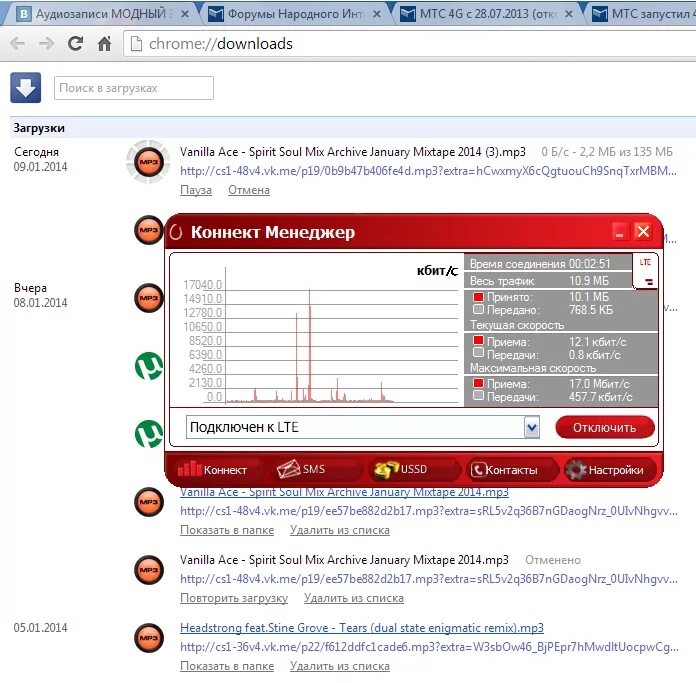Switch to the Аудиозаписи МОДНЫЙ tab
The height and width of the screenshot is (683, 696).
tap(101, 14)
